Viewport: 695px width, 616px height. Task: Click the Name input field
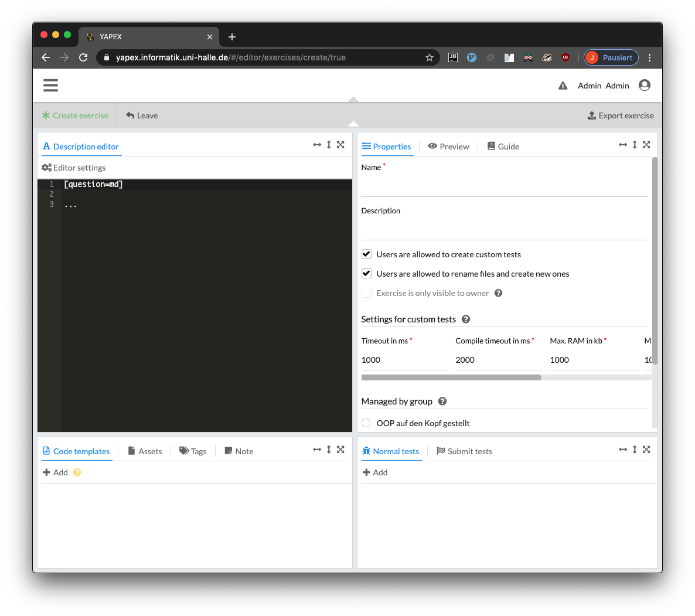click(504, 186)
